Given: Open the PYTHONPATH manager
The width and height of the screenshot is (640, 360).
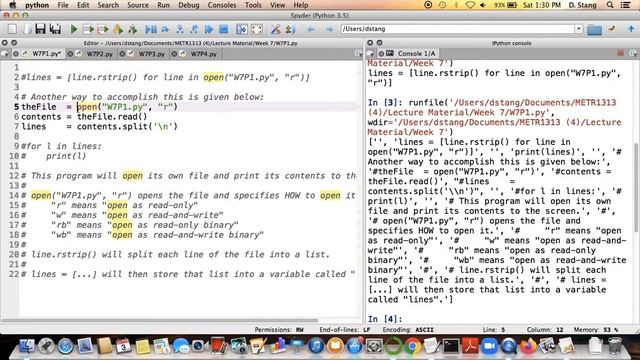Looking at the screenshot, I should click(290, 29).
